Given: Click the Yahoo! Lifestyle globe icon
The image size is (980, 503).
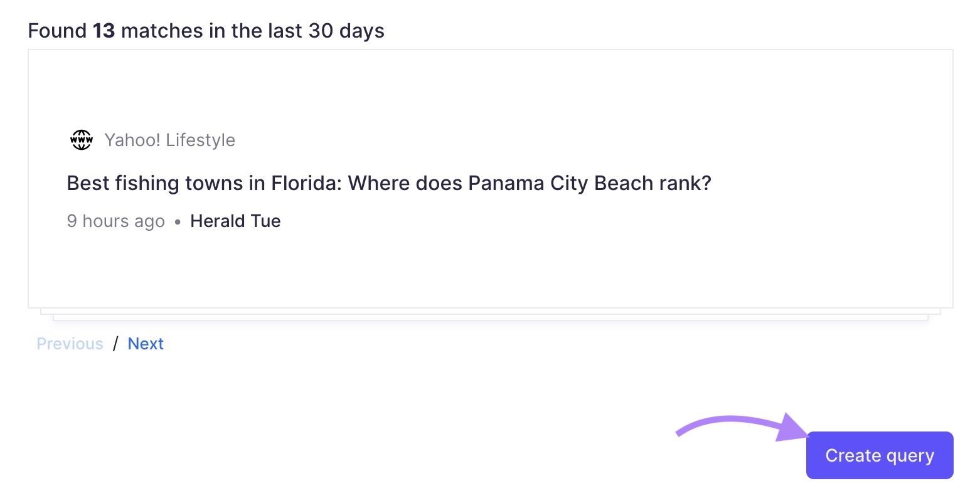Looking at the screenshot, I should point(81,140).
